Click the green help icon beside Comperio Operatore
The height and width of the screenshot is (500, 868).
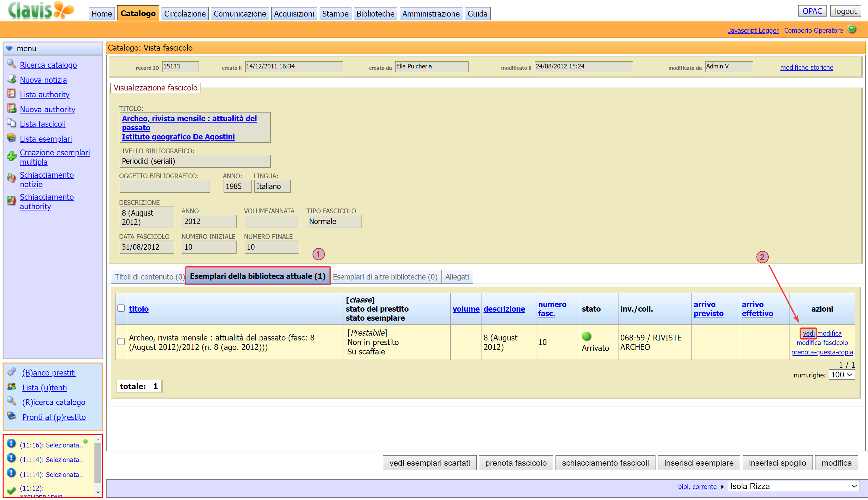851,29
